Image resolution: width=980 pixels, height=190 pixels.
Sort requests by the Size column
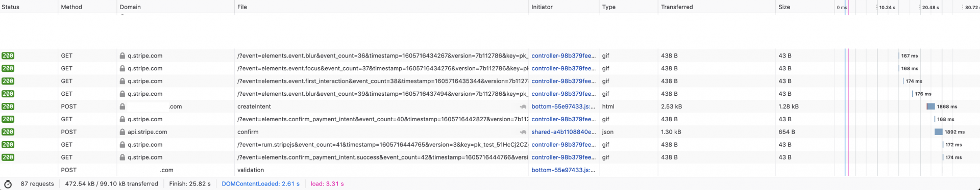(x=804, y=7)
